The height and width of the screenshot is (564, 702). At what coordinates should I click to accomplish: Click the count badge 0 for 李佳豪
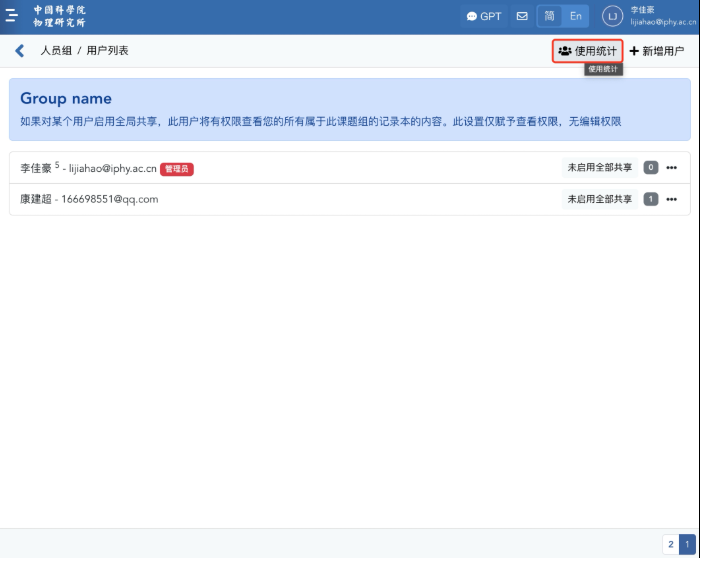pos(651,168)
